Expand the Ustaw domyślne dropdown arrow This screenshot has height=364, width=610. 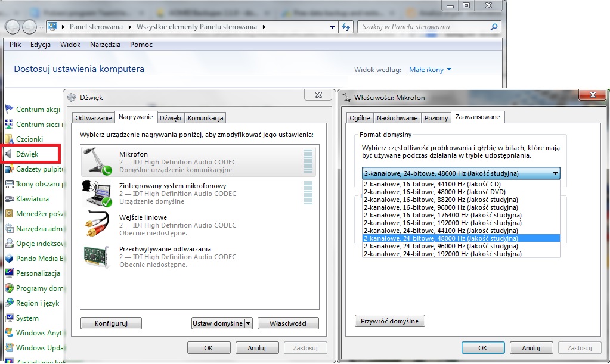tap(249, 323)
